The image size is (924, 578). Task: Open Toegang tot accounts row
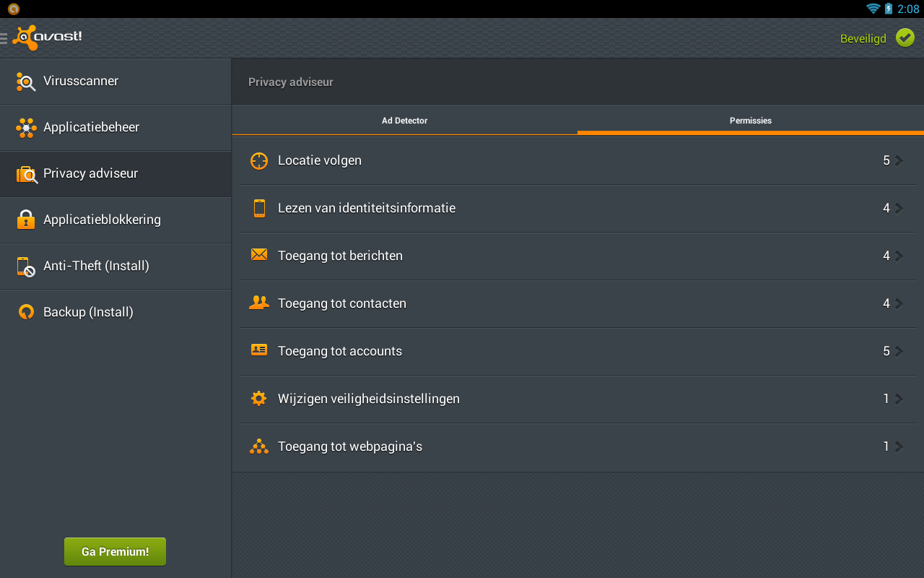tap(577, 351)
